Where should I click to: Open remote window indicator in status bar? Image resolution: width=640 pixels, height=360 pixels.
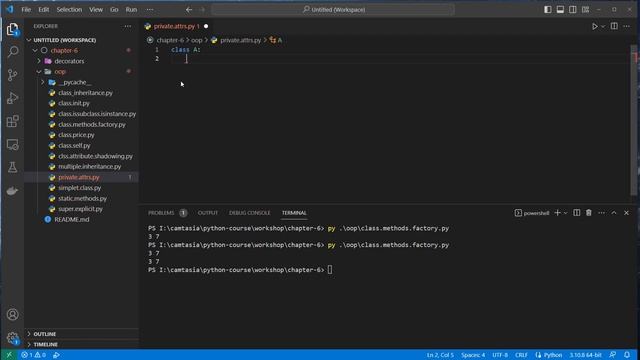9,355
